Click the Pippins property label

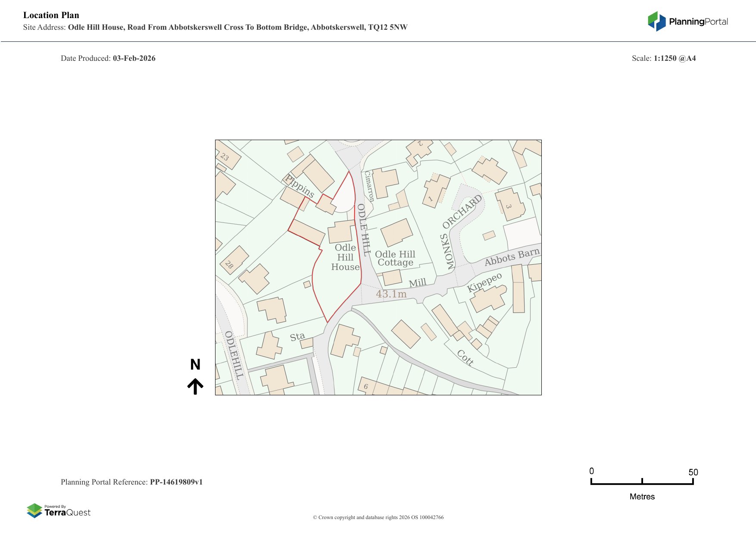click(300, 186)
